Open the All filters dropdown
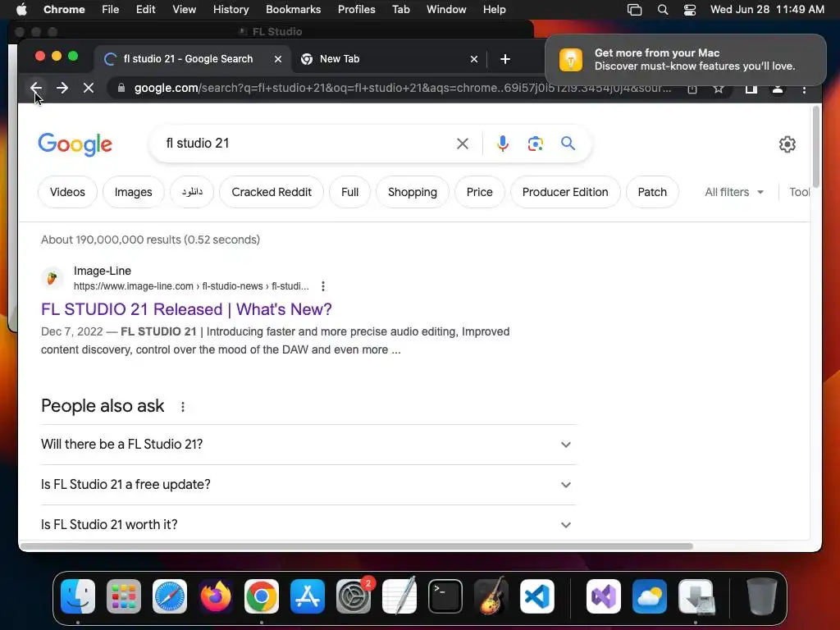Screen dimensions: 840x630 point(734,192)
